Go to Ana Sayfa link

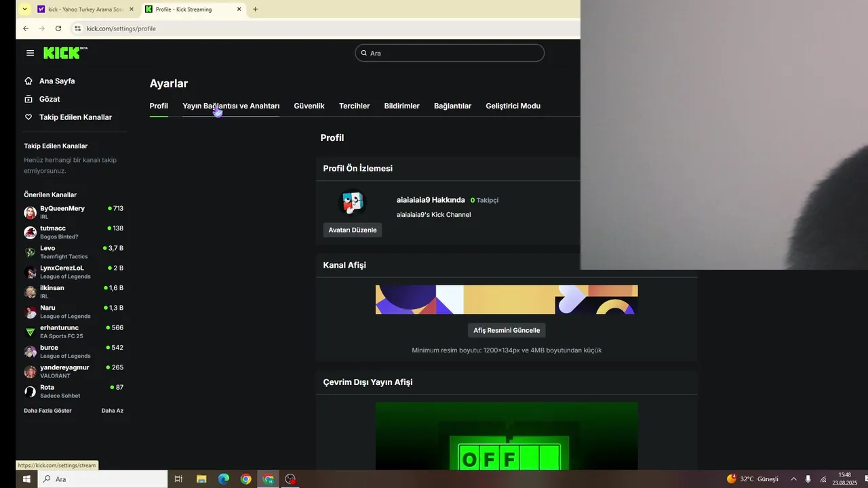[57, 81]
